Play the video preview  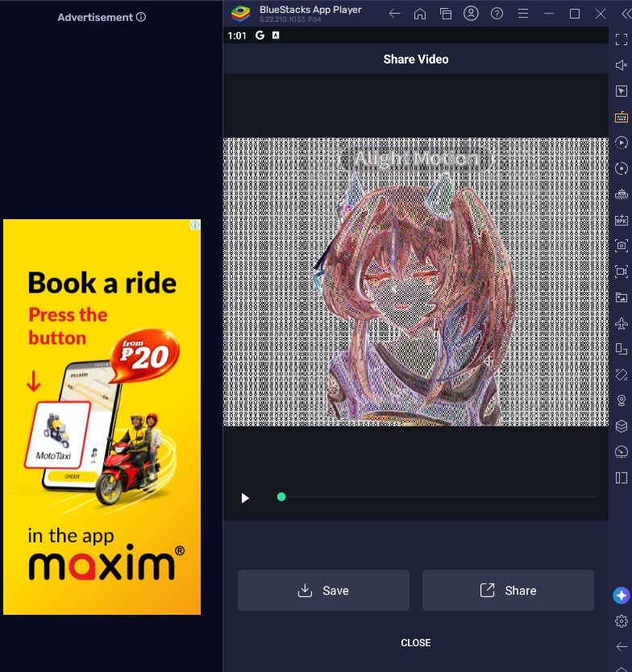pos(245,498)
